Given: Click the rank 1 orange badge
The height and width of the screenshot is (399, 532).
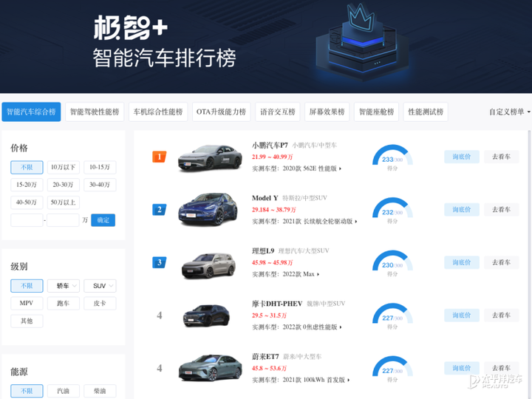Looking at the screenshot, I should [x=160, y=157].
